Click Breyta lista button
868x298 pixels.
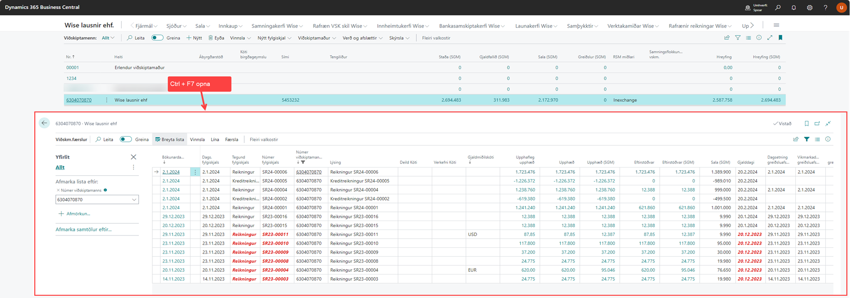170,139
